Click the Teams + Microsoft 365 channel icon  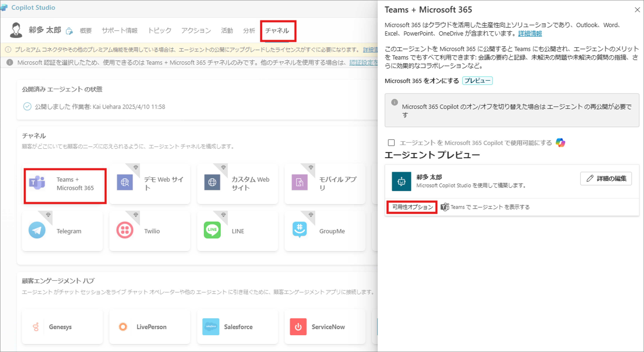37,183
